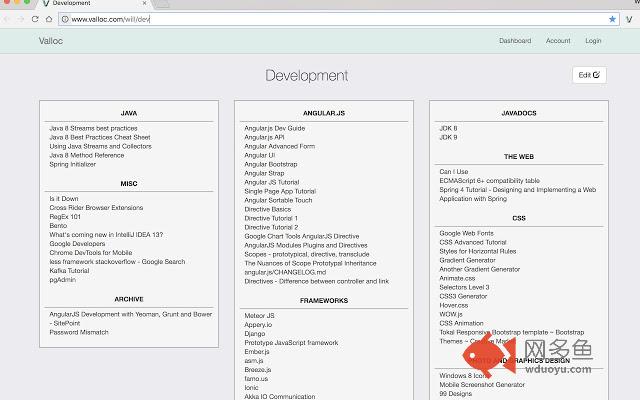Open Google Web Fonts link
This screenshot has height=400, width=640.
[x=467, y=233]
